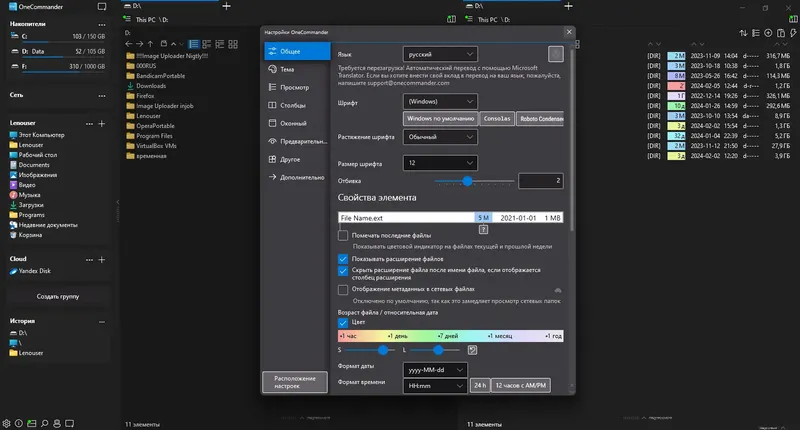The height and width of the screenshot is (430, 800).
Task: Expand the Размер шрифта dropdown showing 12
Action: [x=440, y=163]
